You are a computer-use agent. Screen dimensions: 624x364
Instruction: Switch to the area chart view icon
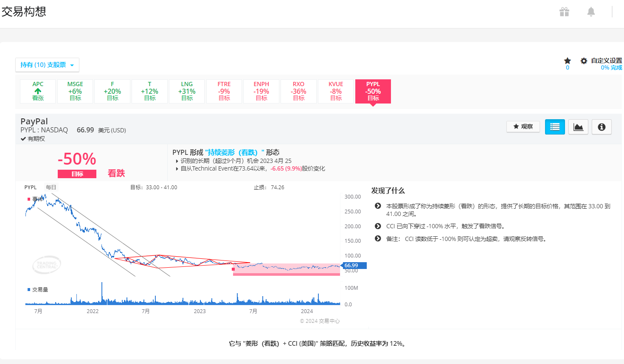578,127
